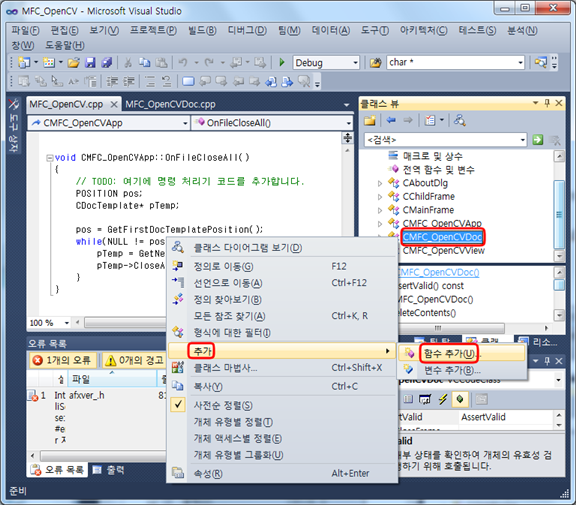Pin the Class View panel
This screenshot has height=505, width=576.
(547, 103)
